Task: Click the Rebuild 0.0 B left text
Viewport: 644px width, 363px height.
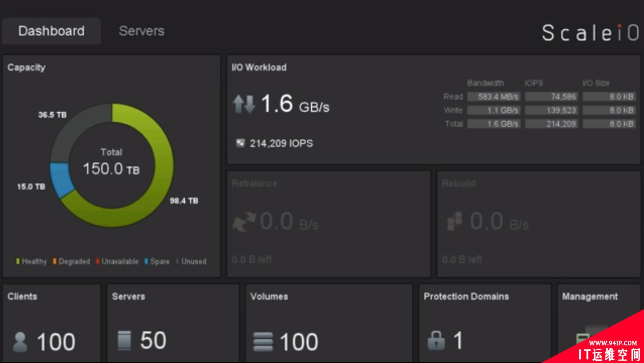Action: pos(462,259)
